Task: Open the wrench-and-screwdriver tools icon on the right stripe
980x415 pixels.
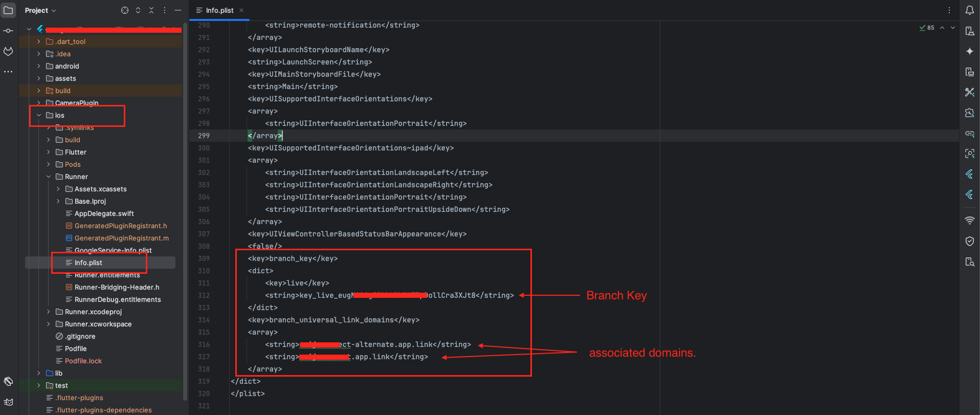Action: [x=970, y=92]
